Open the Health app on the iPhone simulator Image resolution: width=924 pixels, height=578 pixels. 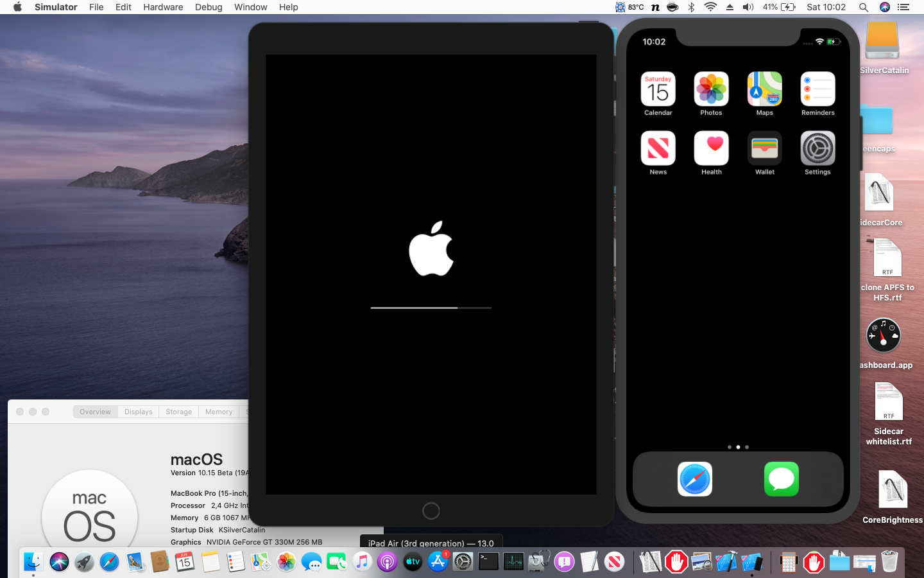tap(711, 148)
